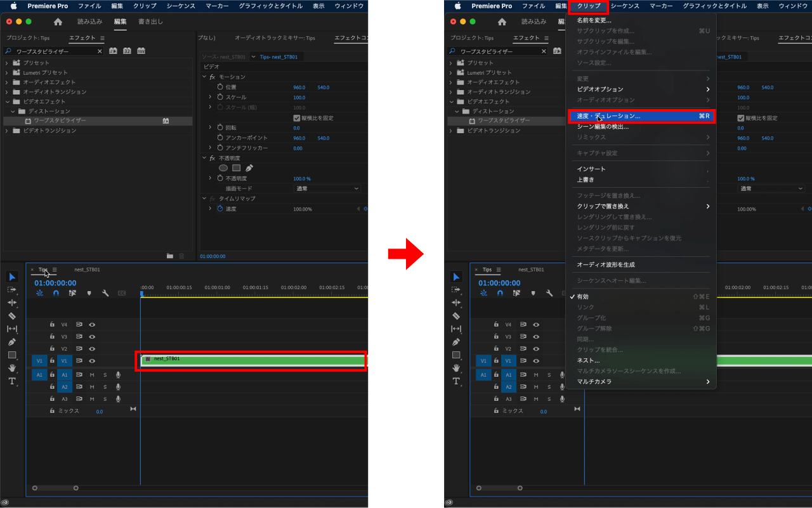Switch to nest_STB01 timeline tab in left screenshot
The width and height of the screenshot is (812, 508).
click(87, 270)
